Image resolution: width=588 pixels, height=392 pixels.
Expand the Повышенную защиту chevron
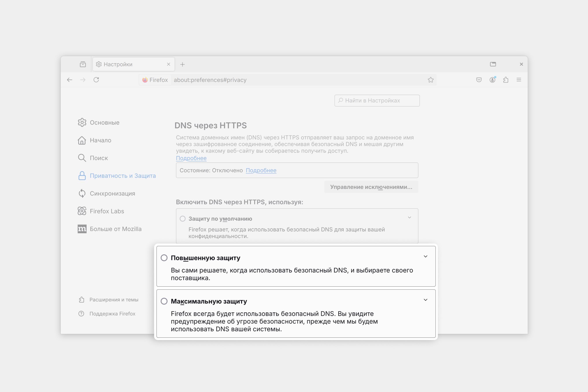425,257
